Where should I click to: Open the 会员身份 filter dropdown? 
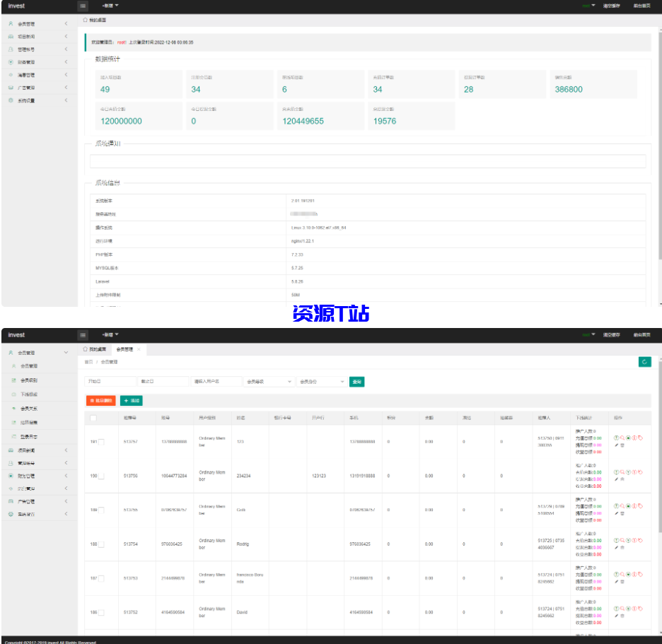[x=322, y=382]
